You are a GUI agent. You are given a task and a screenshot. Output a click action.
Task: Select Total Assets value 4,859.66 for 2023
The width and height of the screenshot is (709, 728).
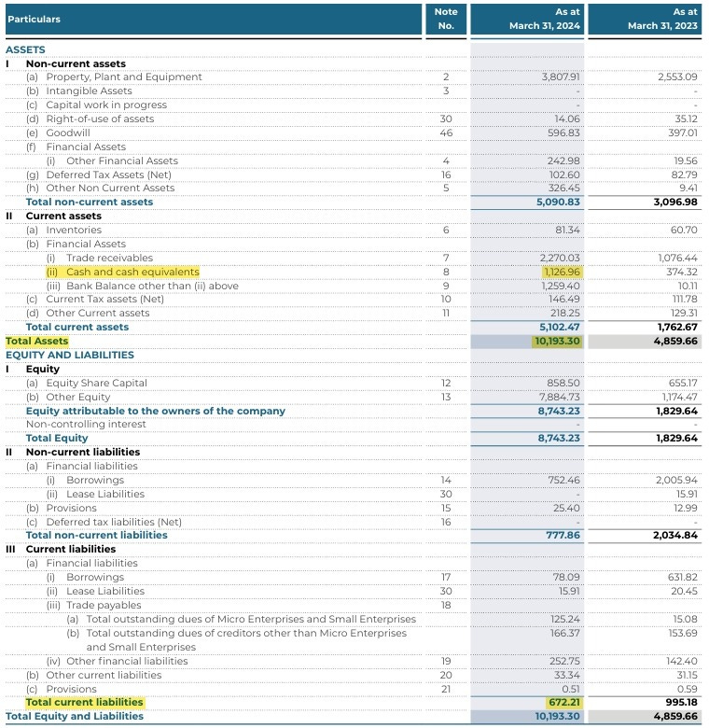(x=677, y=341)
